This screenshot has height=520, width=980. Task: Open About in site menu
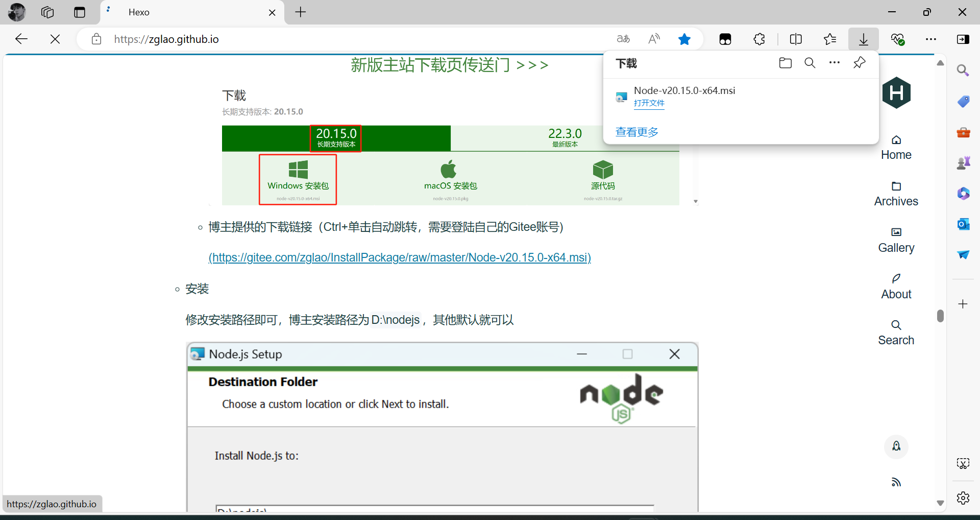[x=896, y=287]
